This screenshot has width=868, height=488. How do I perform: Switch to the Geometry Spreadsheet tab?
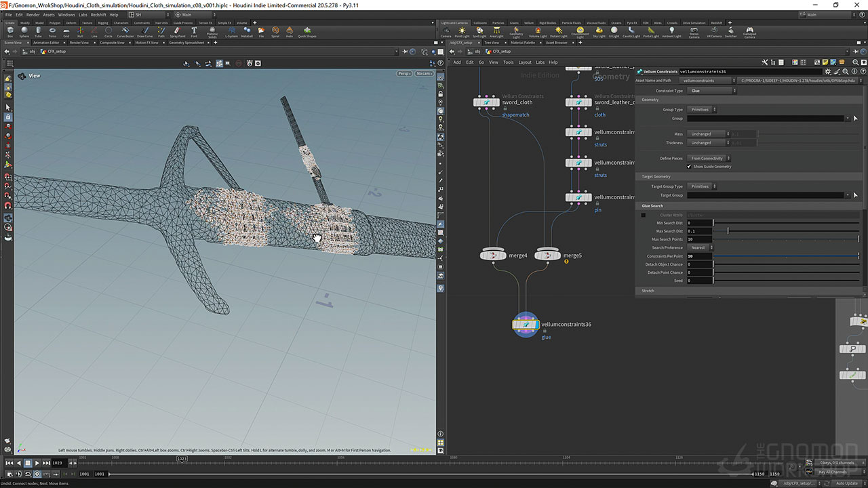tap(186, 43)
